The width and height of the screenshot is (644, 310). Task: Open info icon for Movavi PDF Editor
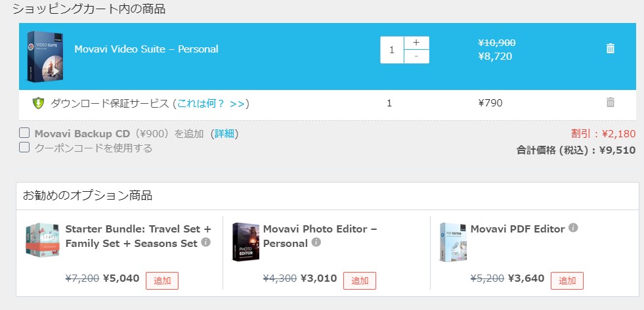click(573, 227)
